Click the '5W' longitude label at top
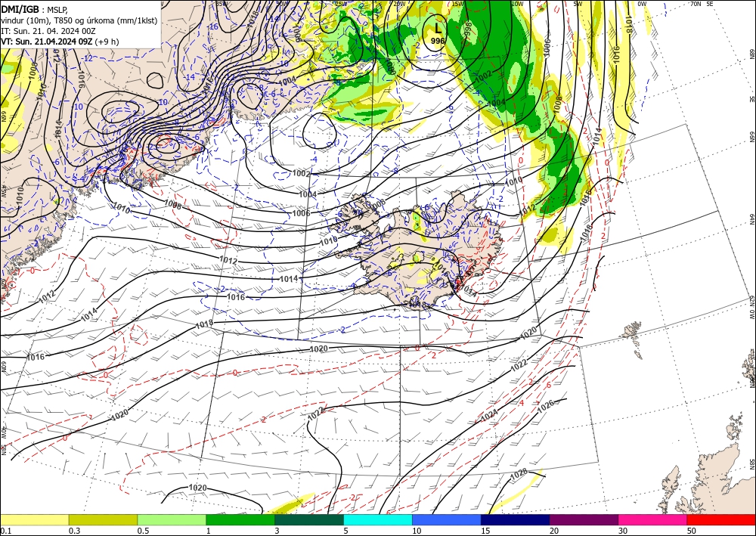 pos(578,4)
